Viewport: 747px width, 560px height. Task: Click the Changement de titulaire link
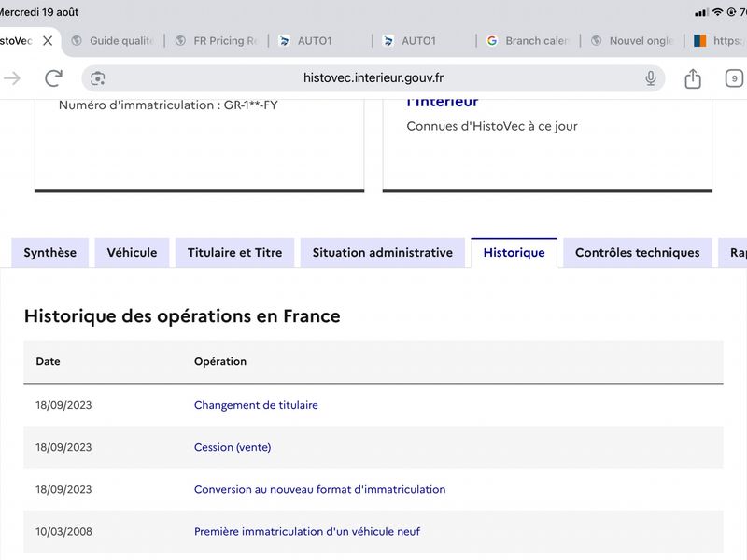256,405
